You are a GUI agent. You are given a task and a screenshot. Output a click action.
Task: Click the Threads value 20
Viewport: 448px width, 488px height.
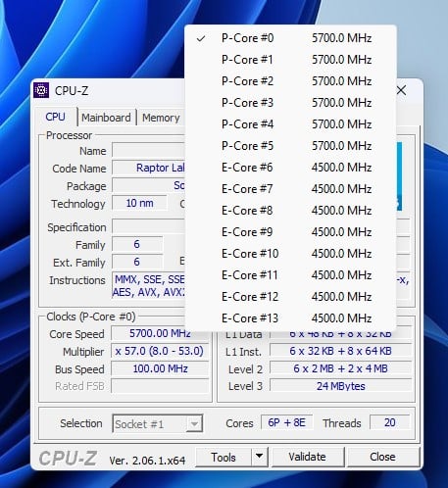click(389, 422)
